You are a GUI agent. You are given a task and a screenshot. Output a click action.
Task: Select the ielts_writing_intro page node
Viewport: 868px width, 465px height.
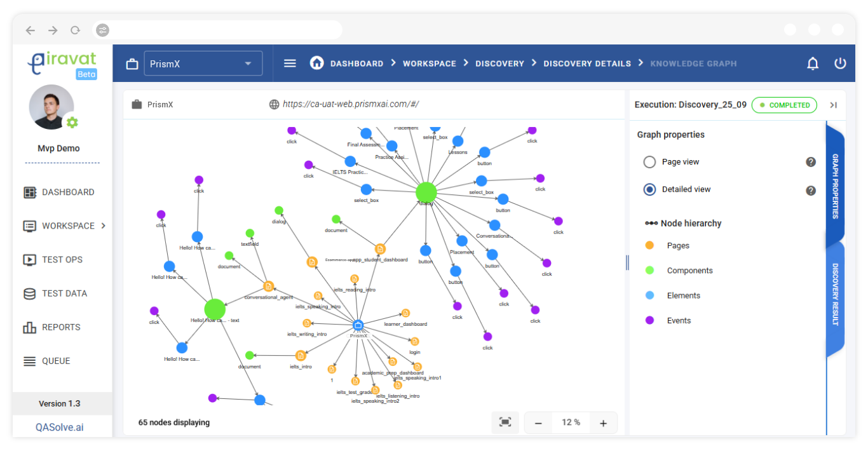click(x=307, y=323)
